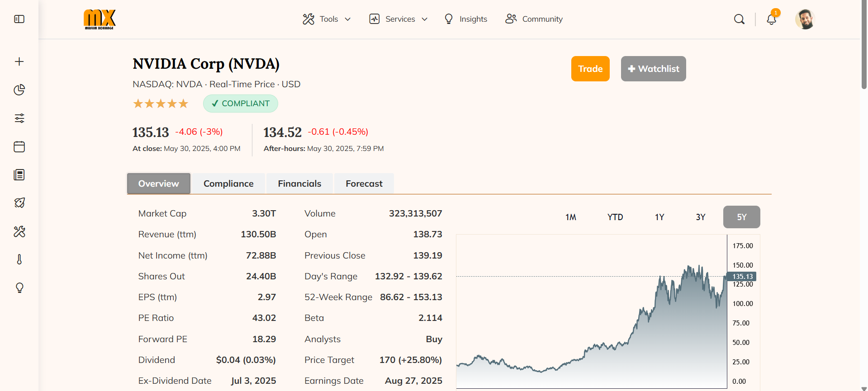Open the wrench tools icon in sidebar
Viewport: 868px width, 391px height.
point(19,231)
